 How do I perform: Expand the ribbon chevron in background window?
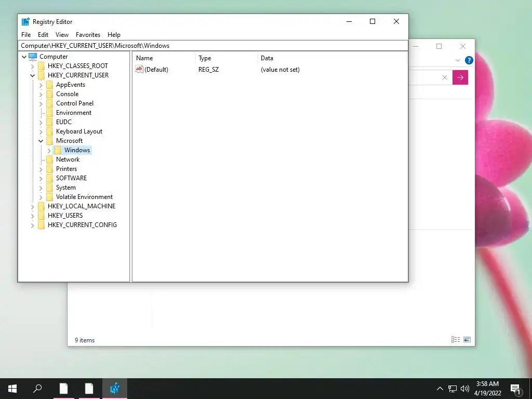point(457,60)
